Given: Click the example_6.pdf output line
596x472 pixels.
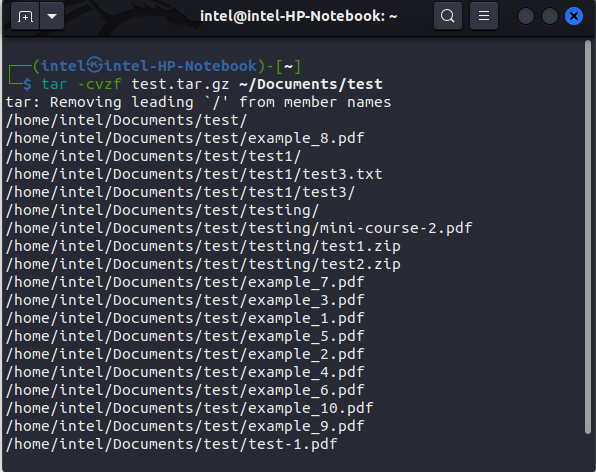Looking at the screenshot, I should pyautogui.click(x=185, y=390).
